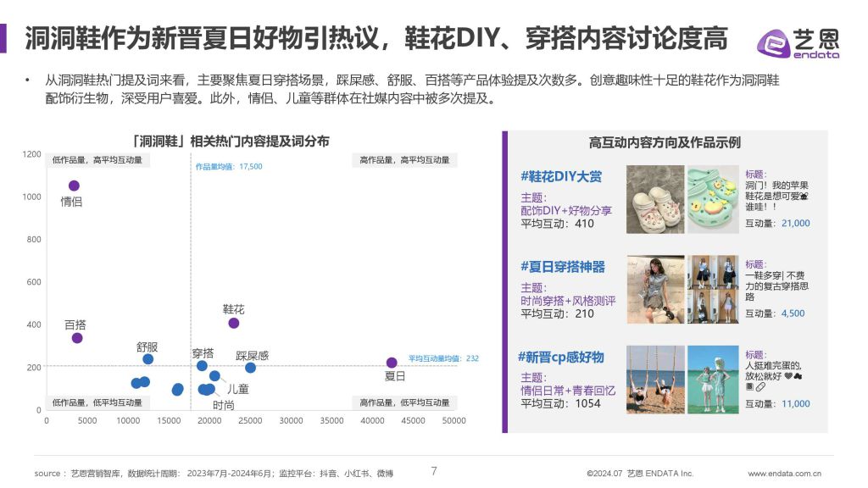This screenshot has height=488, width=868.
Task: Click the 鞋花 bubble in the chart
Action: click(232, 322)
